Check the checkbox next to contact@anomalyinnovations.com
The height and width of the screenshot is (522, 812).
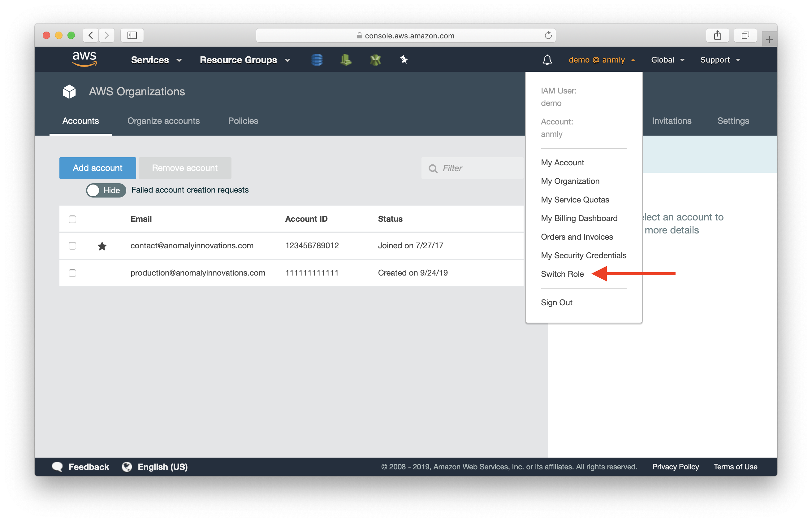(x=73, y=244)
